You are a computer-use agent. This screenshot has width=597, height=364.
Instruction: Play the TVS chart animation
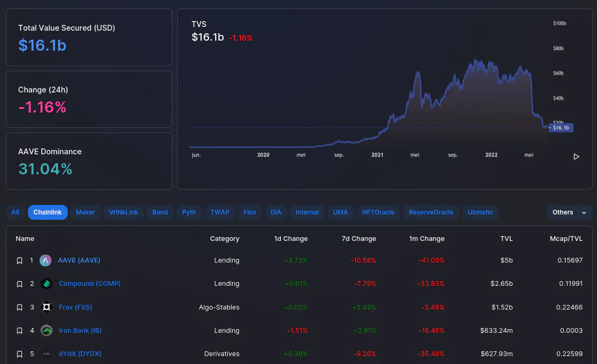[576, 157]
